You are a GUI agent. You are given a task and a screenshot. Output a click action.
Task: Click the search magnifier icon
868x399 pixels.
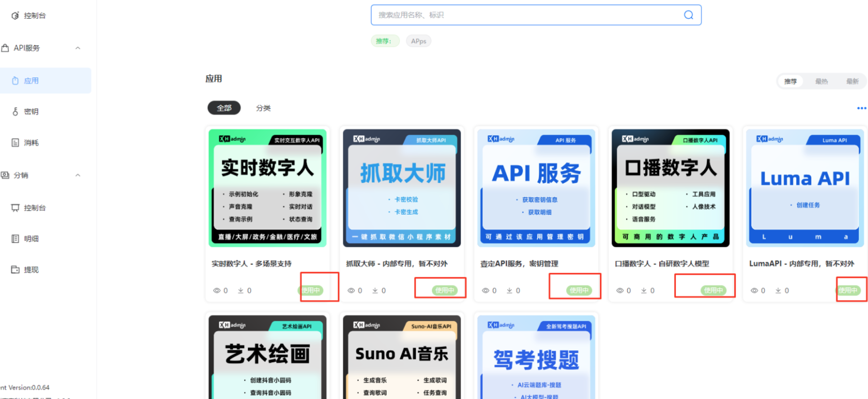[x=688, y=15]
